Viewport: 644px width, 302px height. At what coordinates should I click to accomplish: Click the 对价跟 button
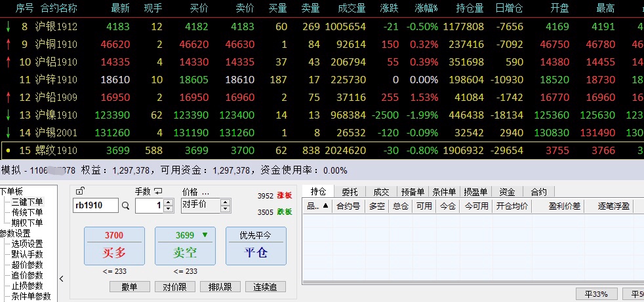(174, 287)
